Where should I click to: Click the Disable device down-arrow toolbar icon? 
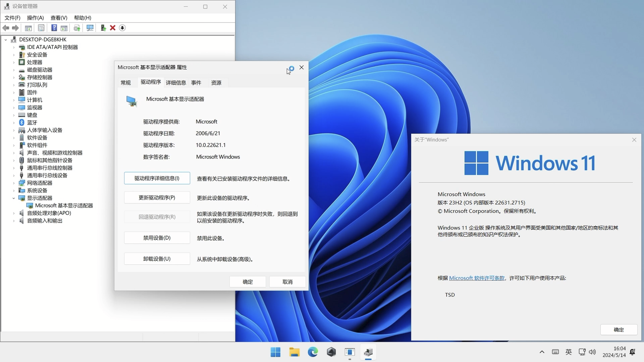point(122,28)
